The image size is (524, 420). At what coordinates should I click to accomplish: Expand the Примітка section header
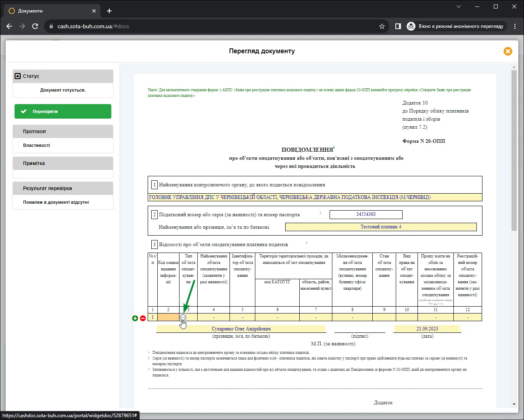click(x=63, y=163)
